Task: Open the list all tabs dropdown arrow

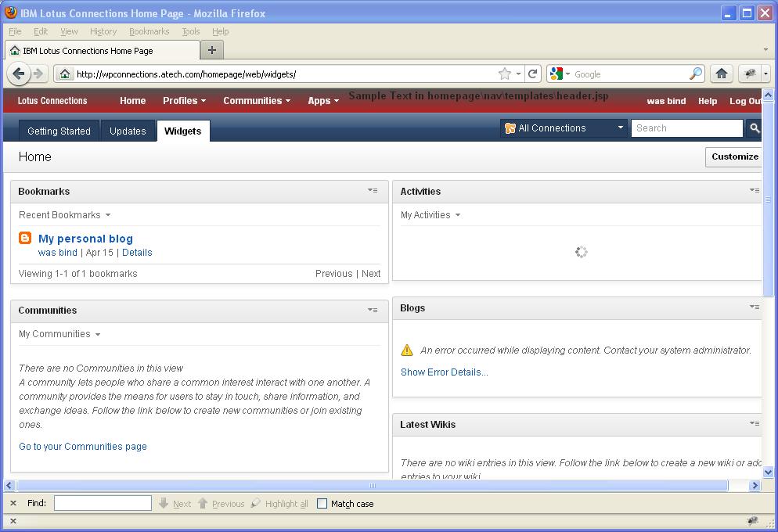Action: point(765,49)
